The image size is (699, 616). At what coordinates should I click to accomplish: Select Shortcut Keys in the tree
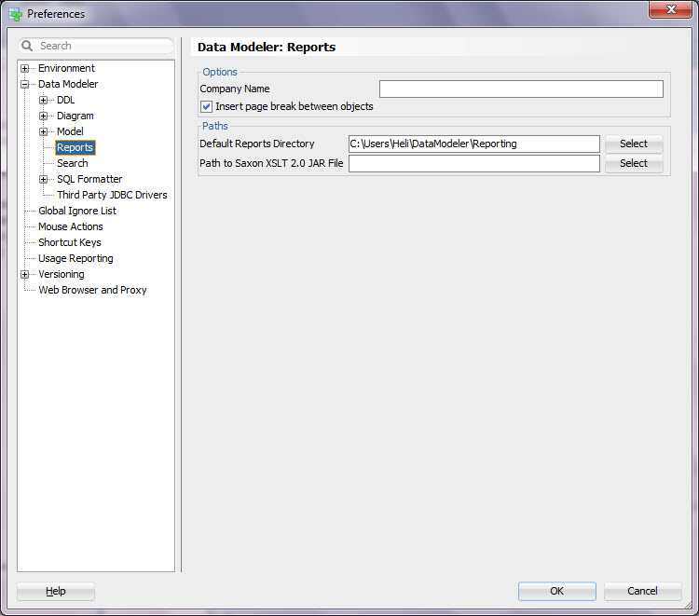(70, 242)
